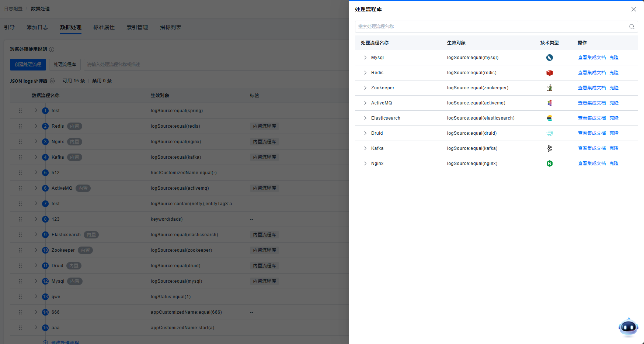Focus the 搜索处理流程名称 search field
Image resolution: width=644 pixels, height=344 pixels.
(x=490, y=27)
